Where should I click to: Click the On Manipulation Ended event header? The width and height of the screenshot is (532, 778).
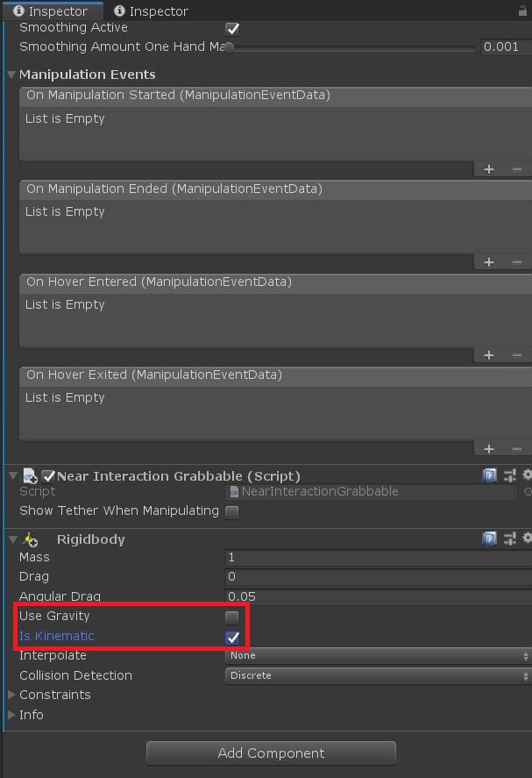276,189
